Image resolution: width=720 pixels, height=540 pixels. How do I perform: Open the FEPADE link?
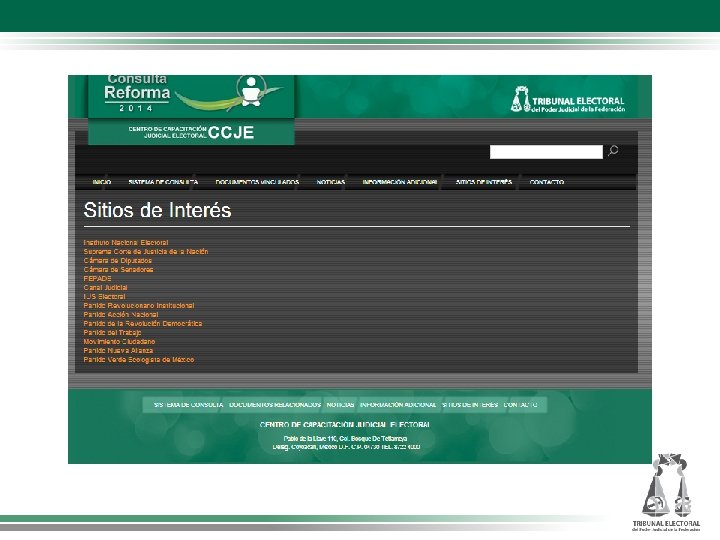click(97, 278)
